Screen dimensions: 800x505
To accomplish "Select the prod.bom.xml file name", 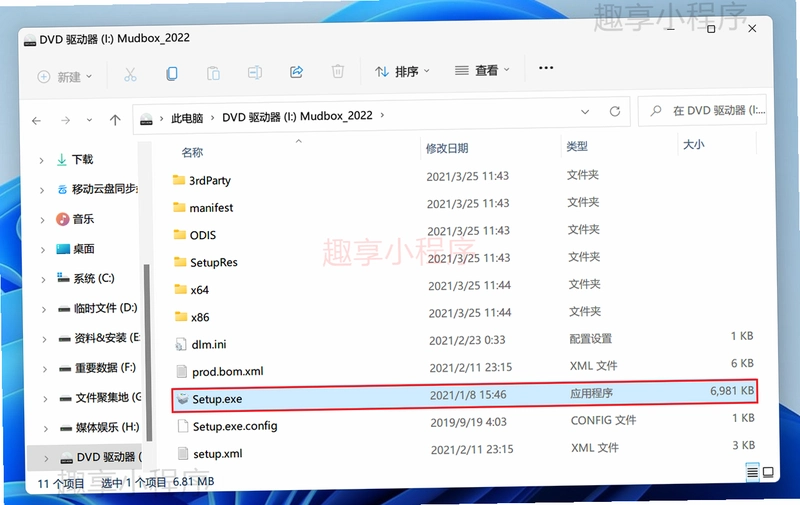I will click(228, 372).
